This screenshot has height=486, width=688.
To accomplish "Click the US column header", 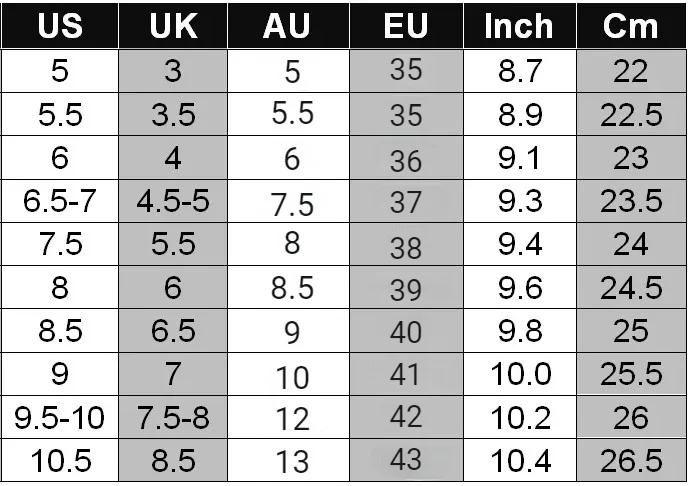I will (x=60, y=26).
